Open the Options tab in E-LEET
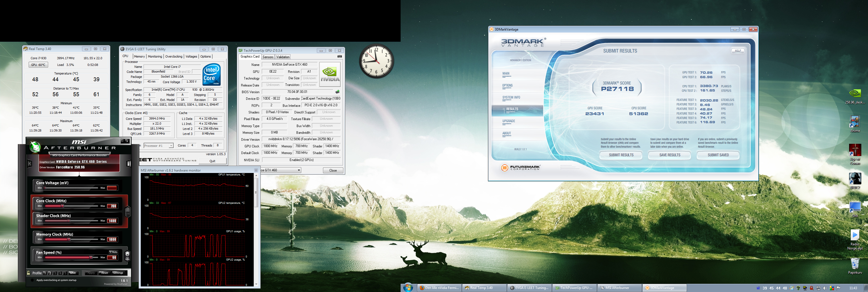868x292 pixels. pos(206,56)
